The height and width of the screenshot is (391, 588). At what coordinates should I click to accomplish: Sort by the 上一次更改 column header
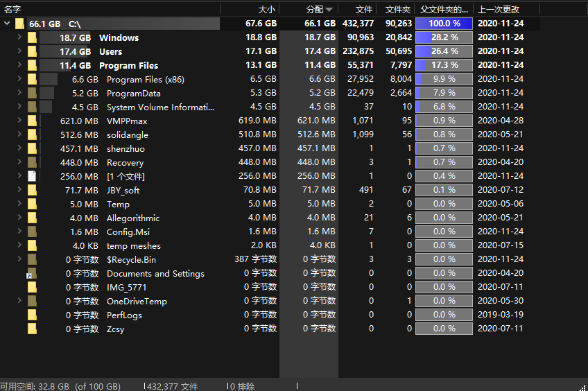(499, 10)
